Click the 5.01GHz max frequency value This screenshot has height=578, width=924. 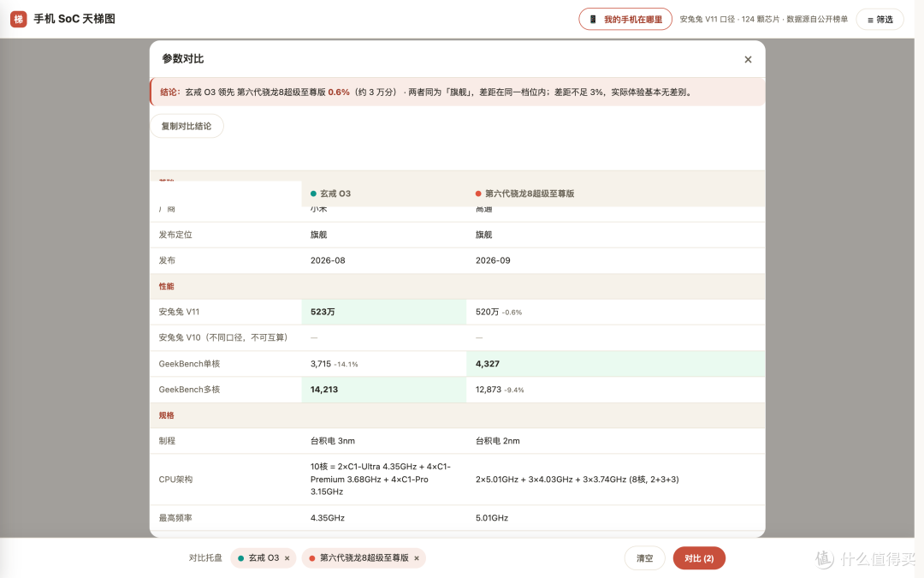pos(492,518)
